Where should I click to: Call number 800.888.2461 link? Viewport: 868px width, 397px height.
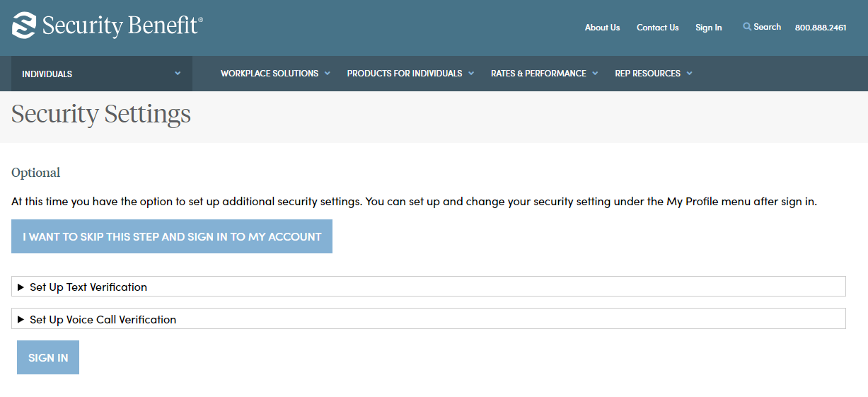click(821, 28)
